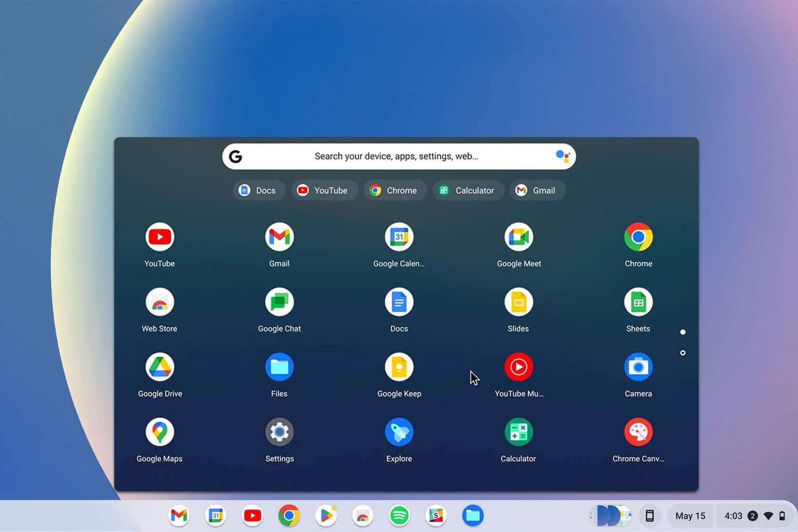Image resolution: width=798 pixels, height=532 pixels.
Task: Open the Chrome app icon in the grid
Action: (638, 237)
